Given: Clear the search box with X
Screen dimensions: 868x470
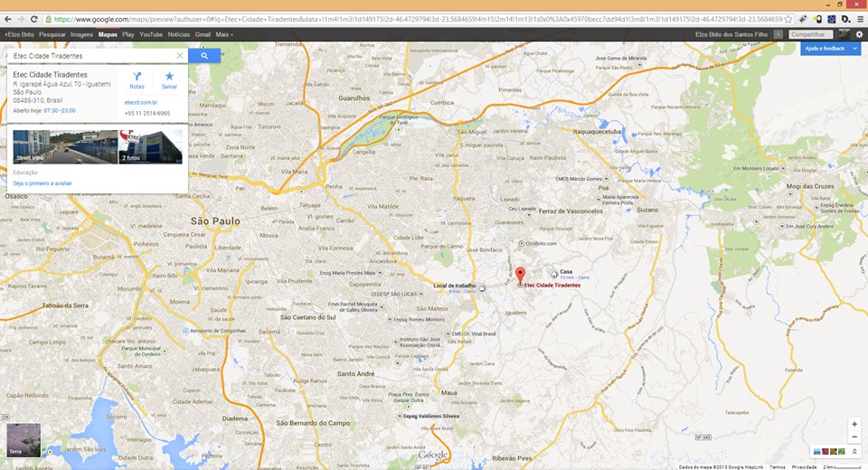Looking at the screenshot, I should 180,56.
